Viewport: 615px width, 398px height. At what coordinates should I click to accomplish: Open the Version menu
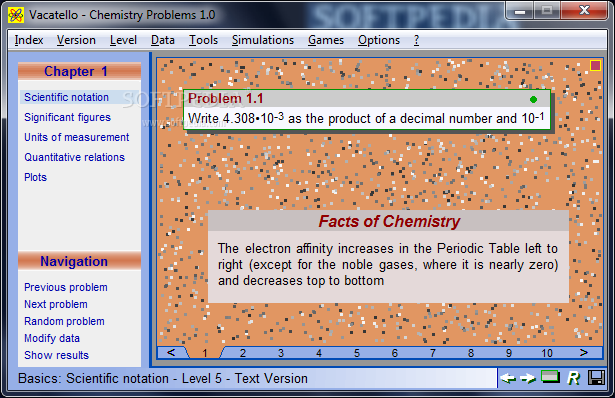76,40
